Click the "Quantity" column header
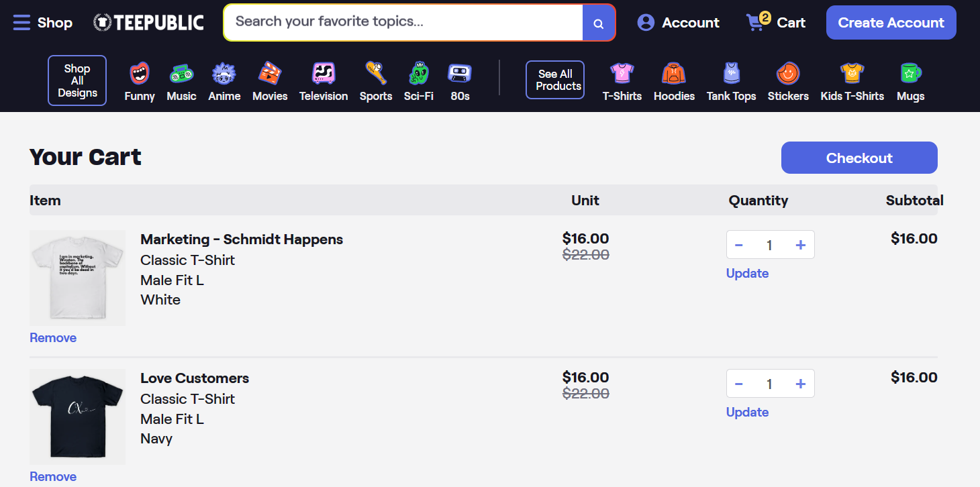The width and height of the screenshot is (980, 487). [x=758, y=201]
